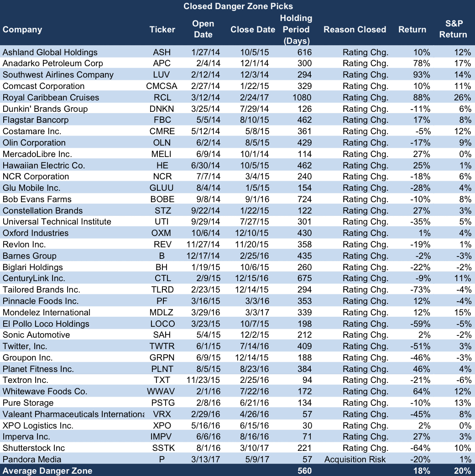Select the 'MercadoLibre Inc.' company cell
The height and width of the screenshot is (476, 475).
point(37,154)
